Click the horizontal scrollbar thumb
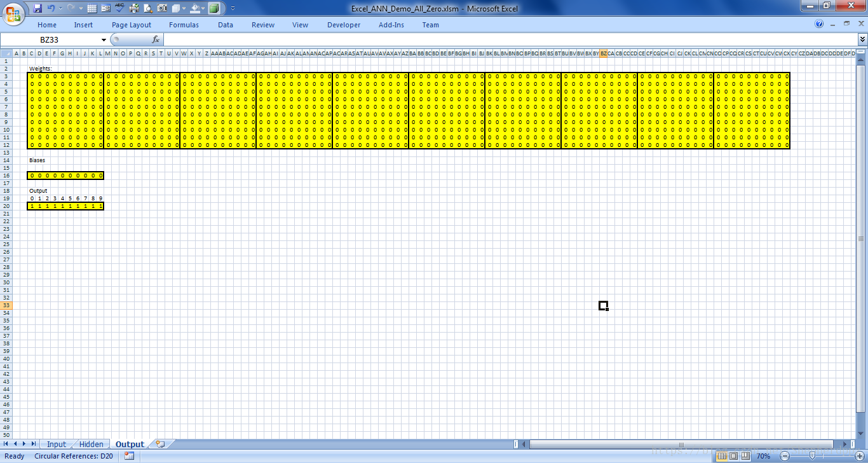The width and height of the screenshot is (868, 463). 681,445
